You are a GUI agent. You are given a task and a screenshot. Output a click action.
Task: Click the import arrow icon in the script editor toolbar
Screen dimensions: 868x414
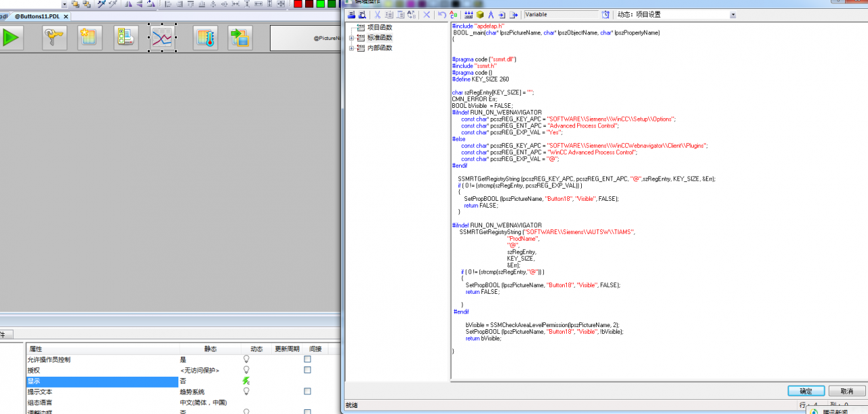tap(502, 14)
